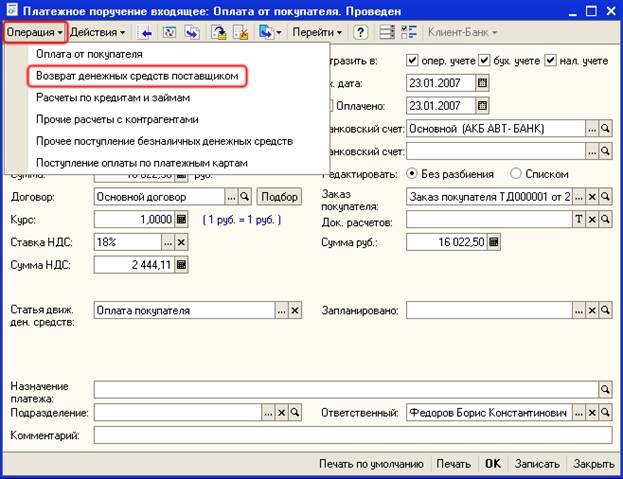Choose Прочее поступление безналичных денежных средств
The height and width of the screenshot is (479, 623).
click(164, 141)
